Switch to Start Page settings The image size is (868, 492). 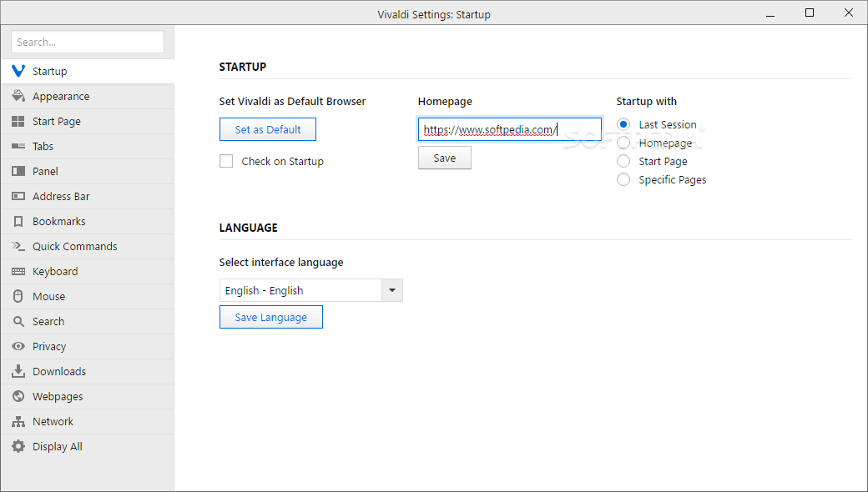click(x=88, y=121)
